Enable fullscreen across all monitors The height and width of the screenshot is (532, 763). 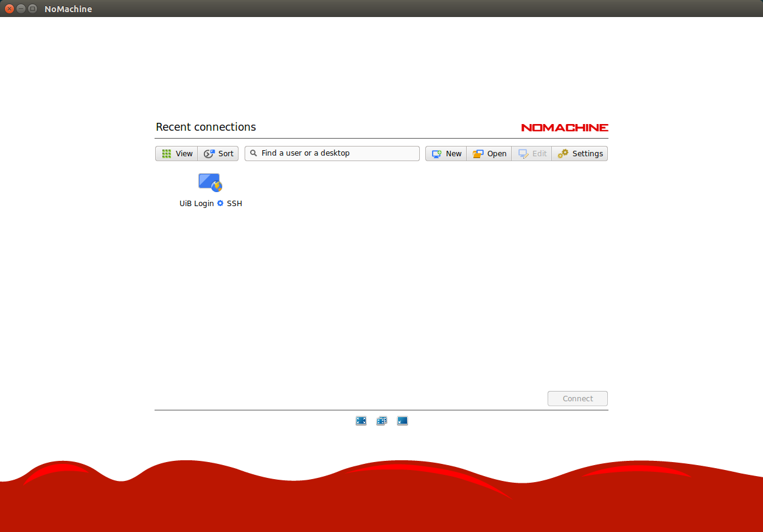(381, 421)
